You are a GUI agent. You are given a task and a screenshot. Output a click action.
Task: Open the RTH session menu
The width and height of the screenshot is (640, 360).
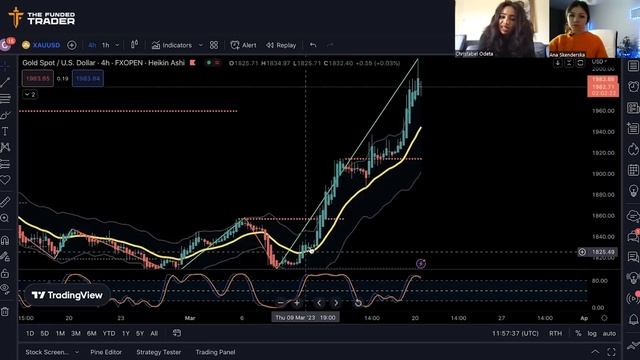click(555, 333)
